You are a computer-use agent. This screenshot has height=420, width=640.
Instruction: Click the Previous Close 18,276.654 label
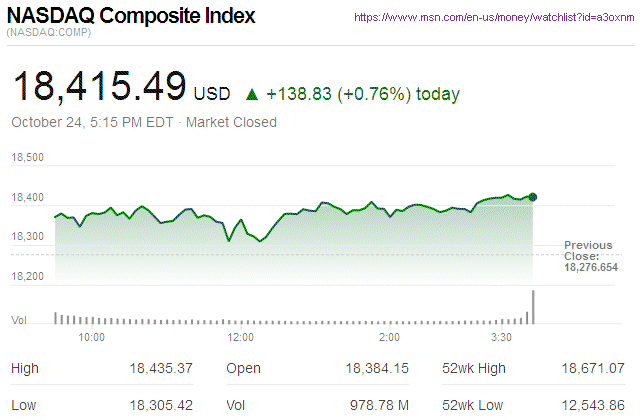(590, 256)
